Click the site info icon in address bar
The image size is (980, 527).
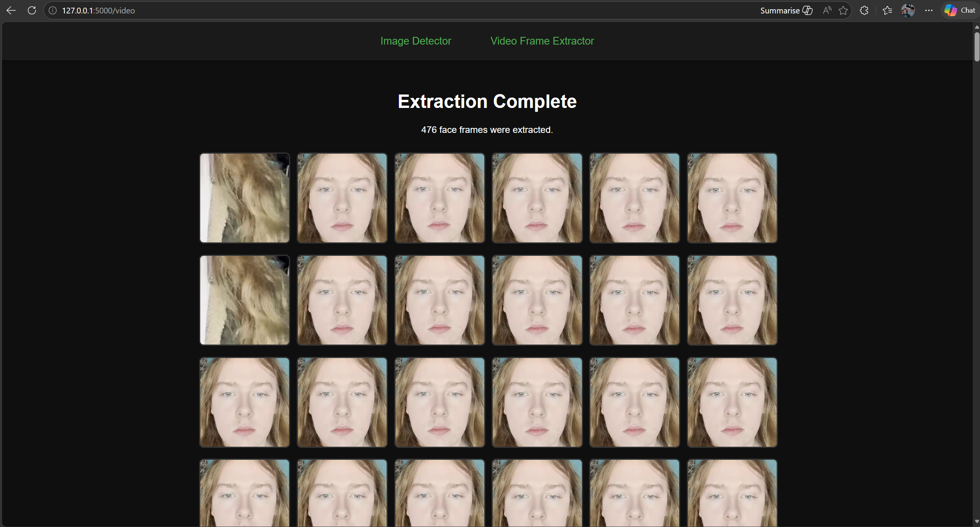coord(53,10)
